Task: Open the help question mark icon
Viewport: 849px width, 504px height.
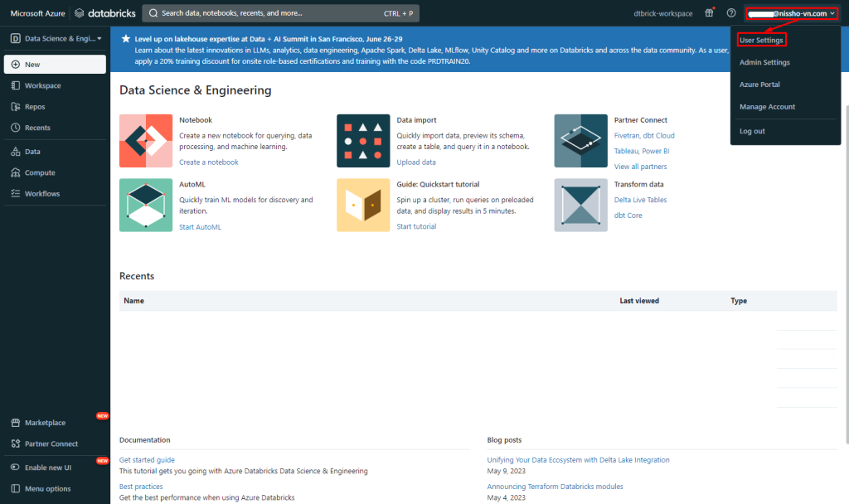Action: 731,13
